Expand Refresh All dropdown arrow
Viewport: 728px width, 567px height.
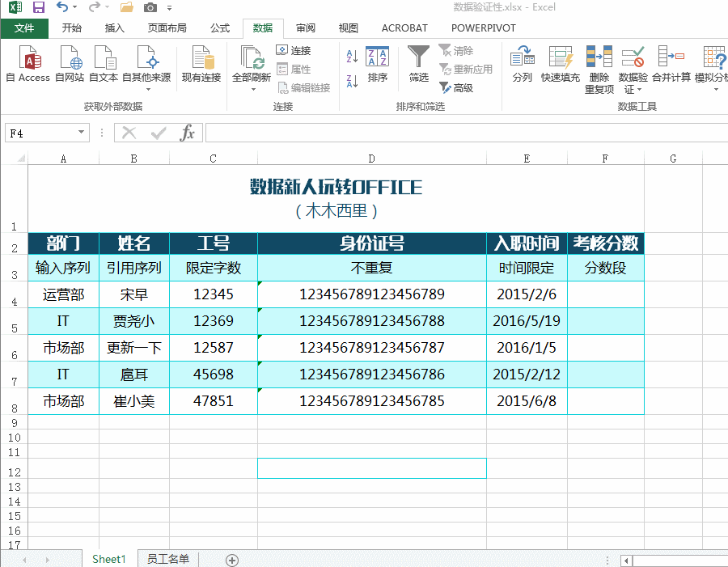tap(253, 89)
